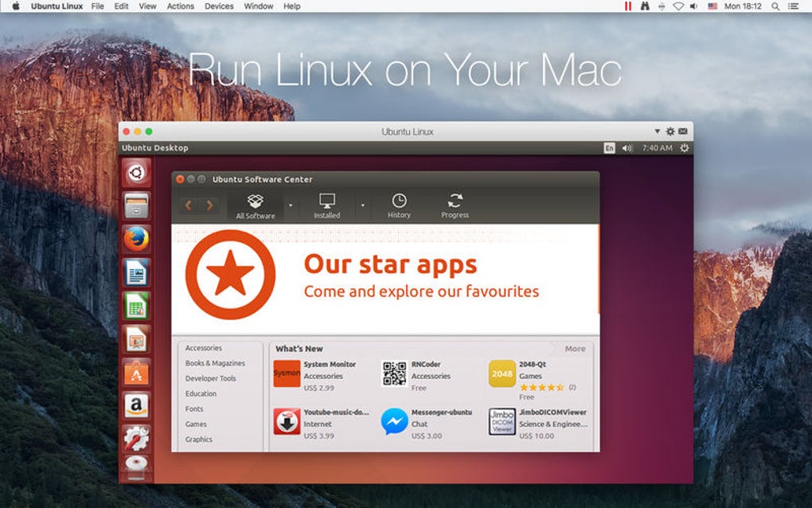The image size is (812, 508).
Task: Open the Devices menu
Action: [x=219, y=6]
